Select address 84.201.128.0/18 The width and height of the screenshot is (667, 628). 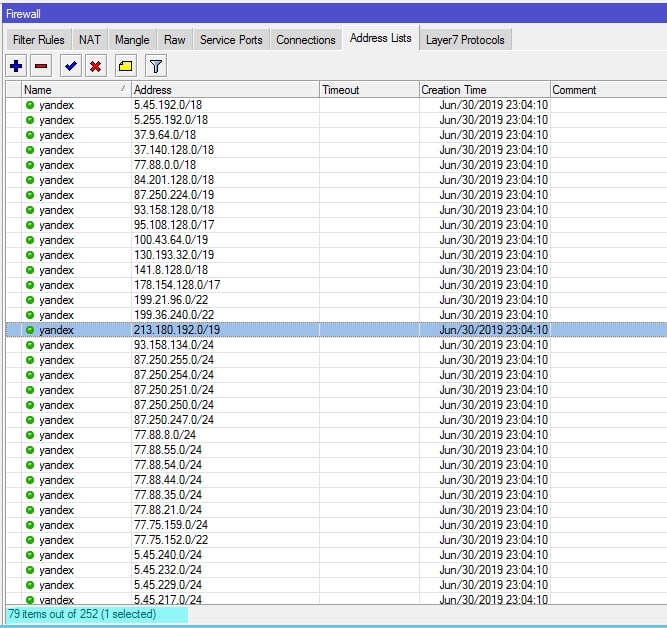(x=174, y=180)
